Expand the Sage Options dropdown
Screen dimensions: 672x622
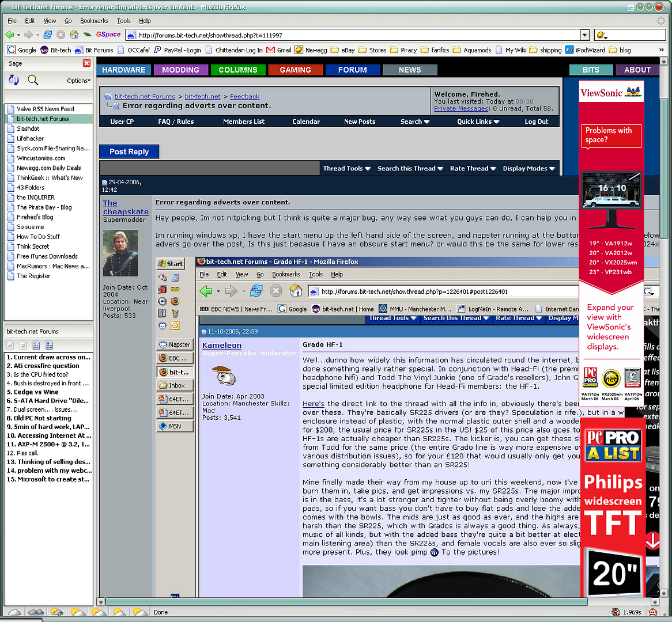(x=78, y=81)
